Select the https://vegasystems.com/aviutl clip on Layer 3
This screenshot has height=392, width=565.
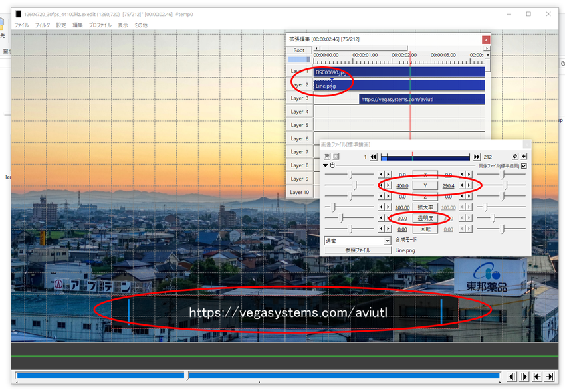[x=421, y=99]
